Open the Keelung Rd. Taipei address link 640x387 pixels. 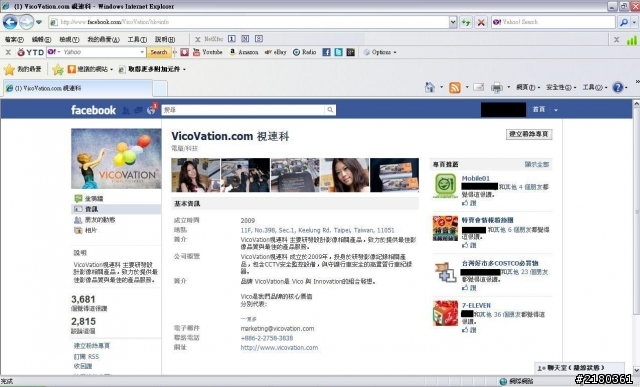point(318,230)
